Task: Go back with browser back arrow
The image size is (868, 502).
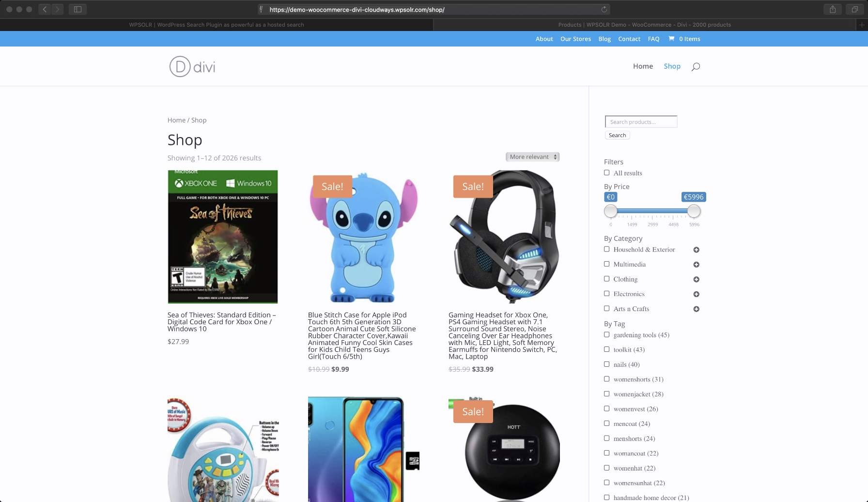Action: pos(45,9)
